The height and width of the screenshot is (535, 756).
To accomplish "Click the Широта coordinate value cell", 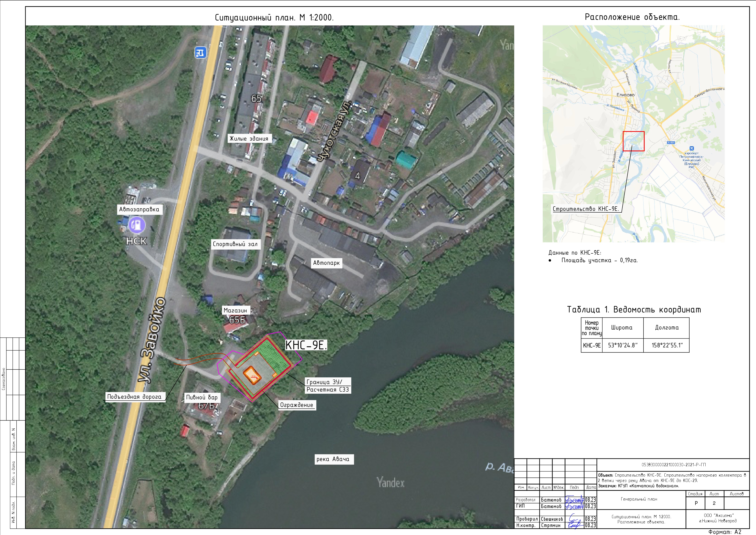I will coord(623,345).
